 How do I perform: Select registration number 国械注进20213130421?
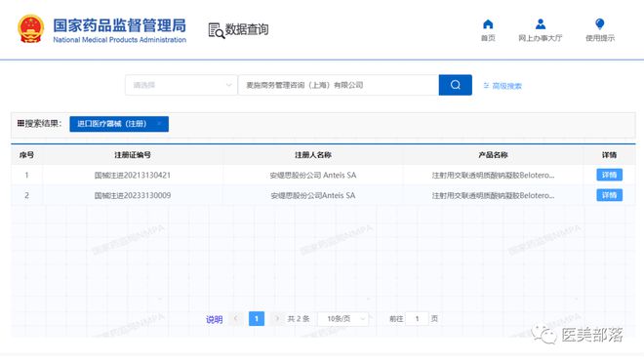click(133, 176)
